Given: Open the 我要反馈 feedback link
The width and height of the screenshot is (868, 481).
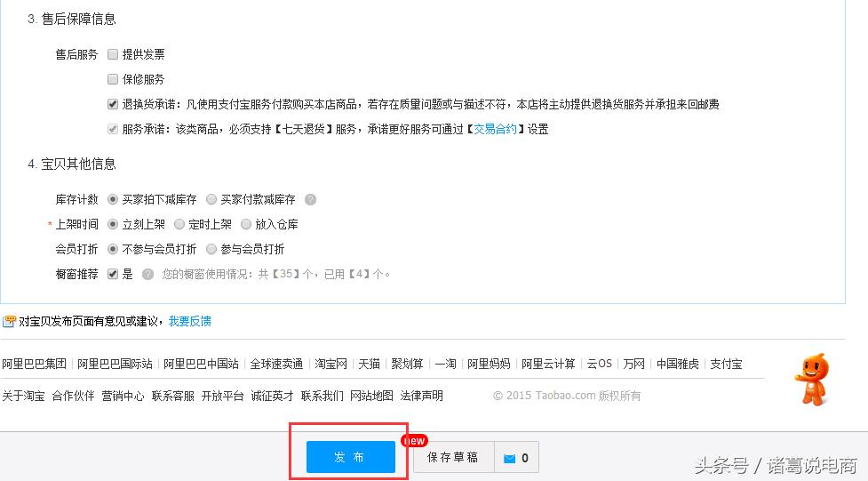Looking at the screenshot, I should click(x=190, y=321).
